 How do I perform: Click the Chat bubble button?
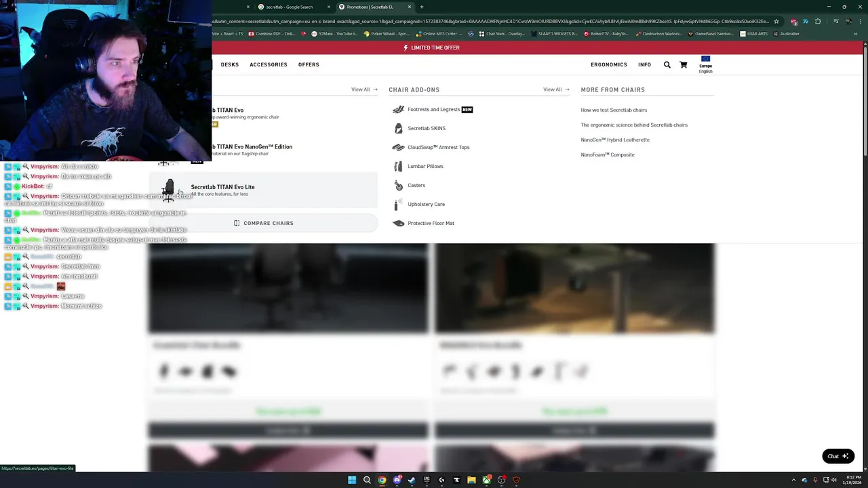(x=838, y=456)
